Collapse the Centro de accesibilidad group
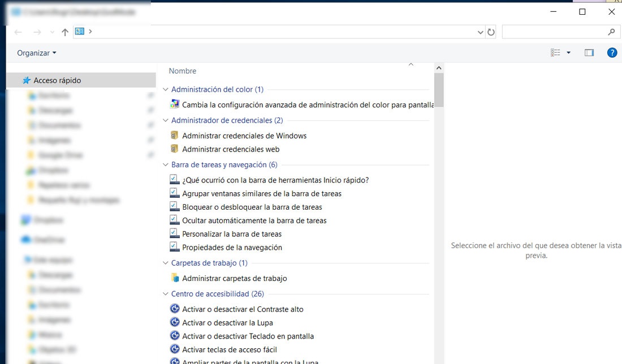Viewport: 622px width, 364px height. pyautogui.click(x=165, y=293)
